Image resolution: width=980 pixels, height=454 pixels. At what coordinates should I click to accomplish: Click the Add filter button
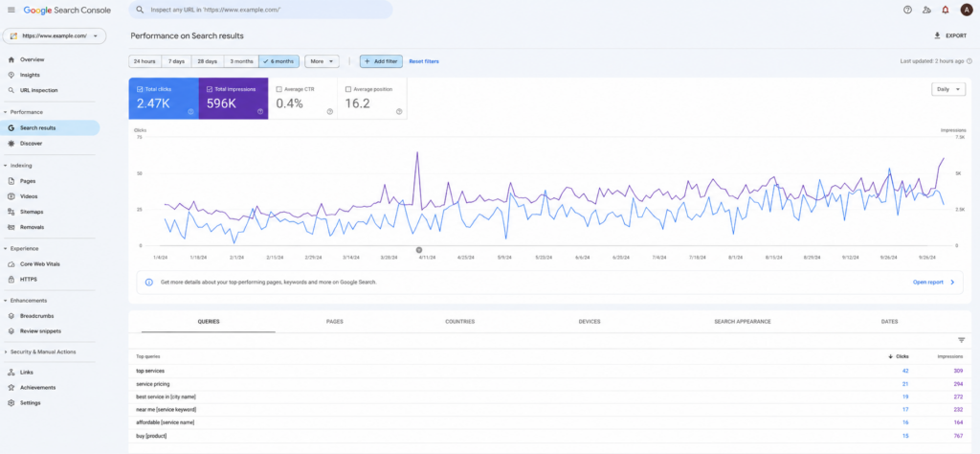coord(381,61)
